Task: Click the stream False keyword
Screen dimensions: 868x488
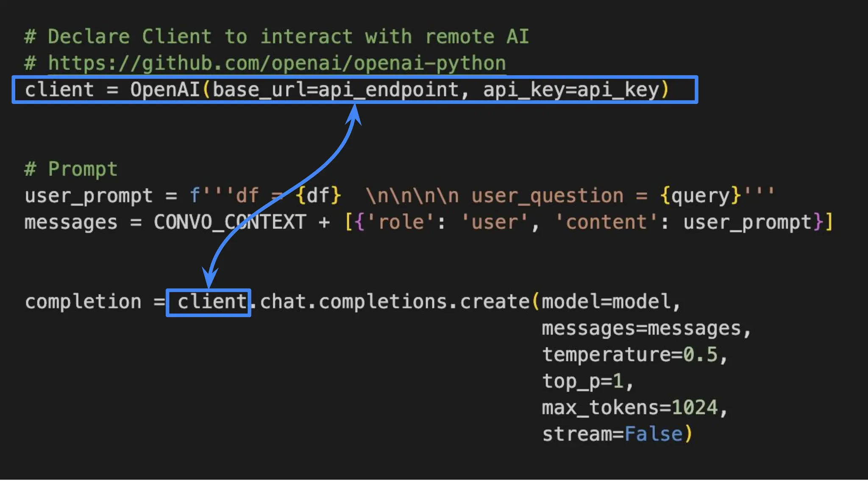Action: coord(653,434)
